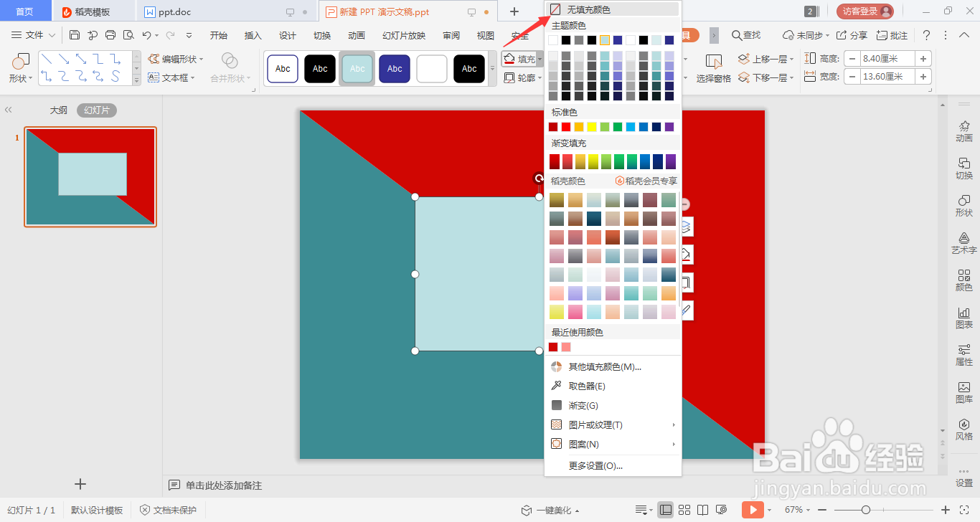This screenshot has height=522, width=980.
Task: Switch to Outline (大纲) pane view
Action: coord(59,110)
